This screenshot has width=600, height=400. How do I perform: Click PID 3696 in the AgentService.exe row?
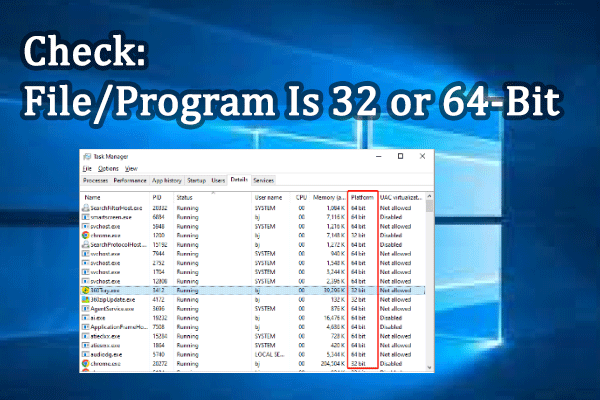click(x=158, y=309)
